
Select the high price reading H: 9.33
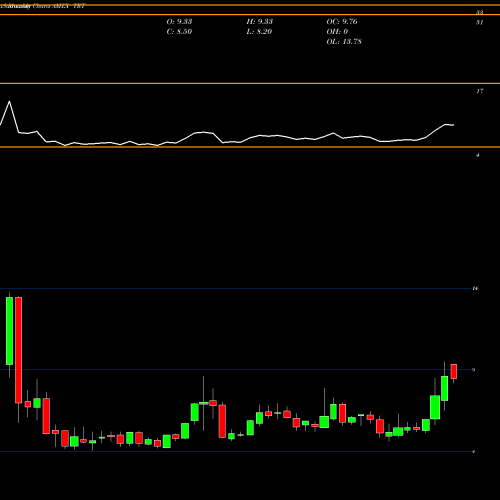[x=260, y=22]
